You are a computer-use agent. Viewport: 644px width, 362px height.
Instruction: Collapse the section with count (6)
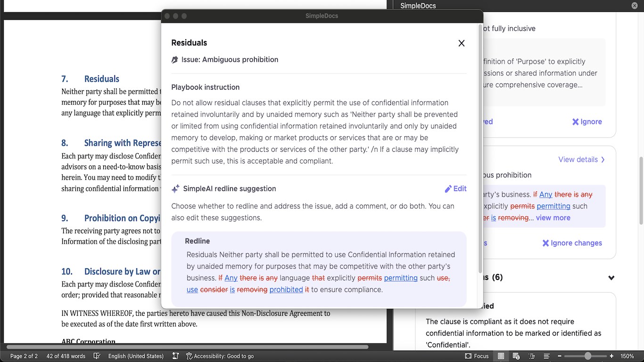pos(611,278)
